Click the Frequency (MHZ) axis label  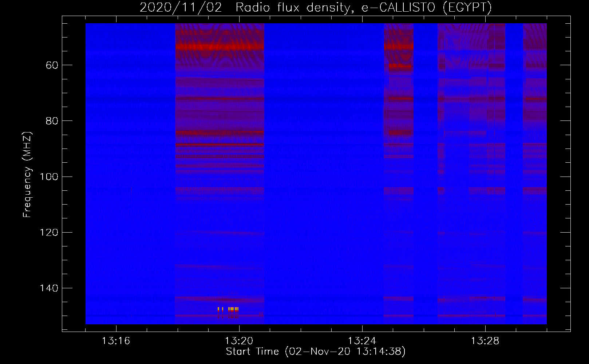pos(27,175)
